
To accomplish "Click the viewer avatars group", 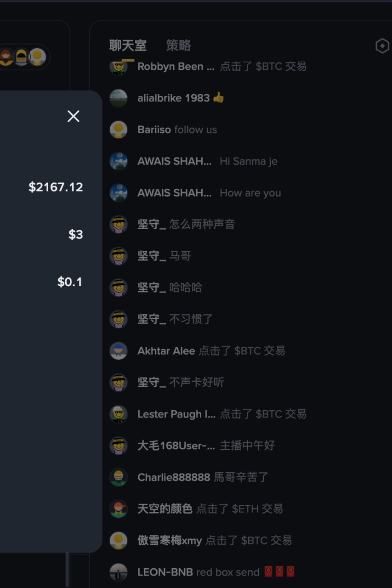I will point(23,57).
